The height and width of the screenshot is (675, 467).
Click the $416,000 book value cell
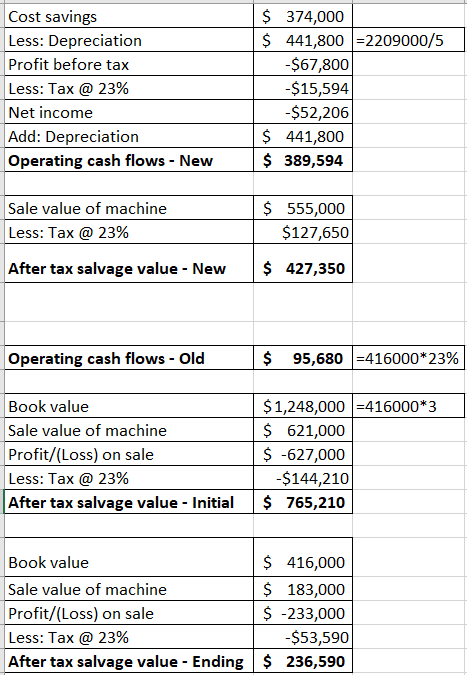(x=303, y=557)
